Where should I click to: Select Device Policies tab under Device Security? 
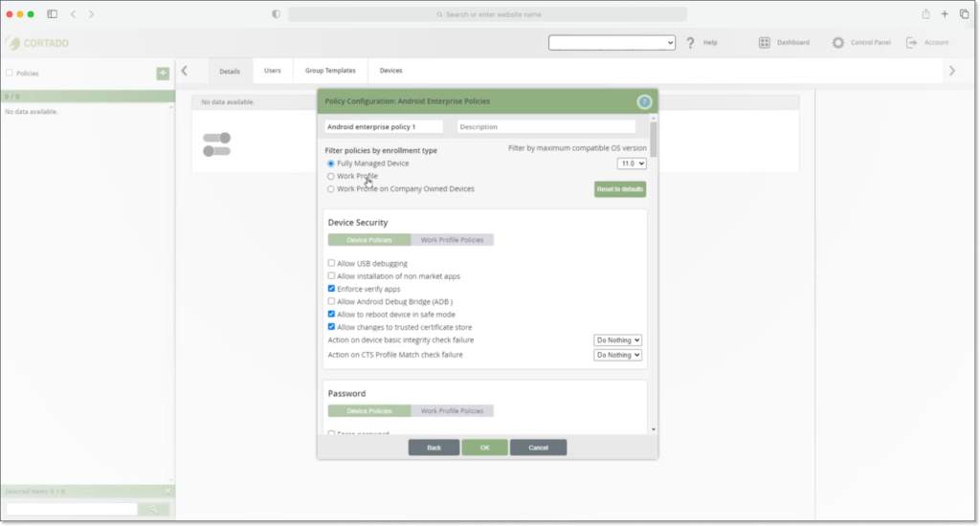coord(369,240)
